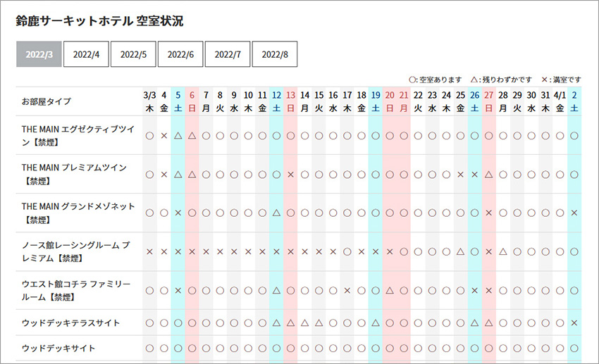Viewport: 599px width, 364px height.
Task: Show the 2022/8 month tab
Action: click(x=275, y=54)
